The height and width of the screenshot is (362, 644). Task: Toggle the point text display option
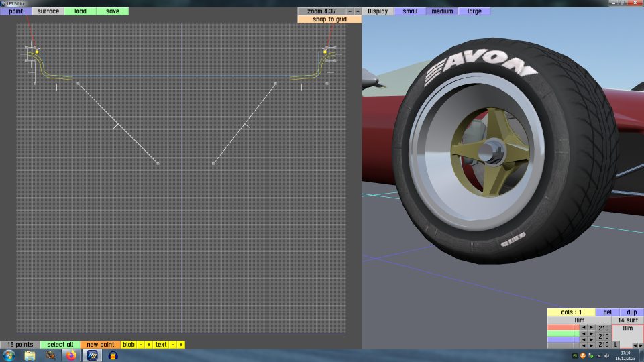click(161, 345)
